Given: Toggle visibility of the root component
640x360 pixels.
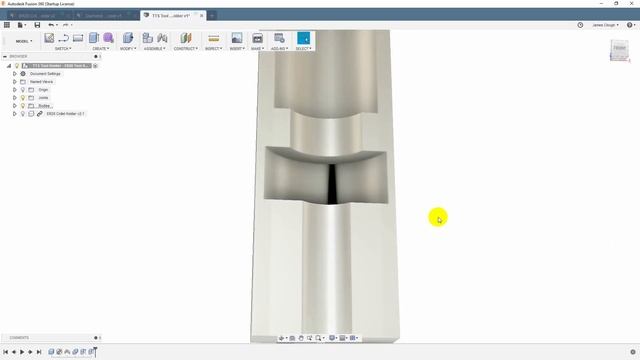Looking at the screenshot, I should click(x=17, y=66).
